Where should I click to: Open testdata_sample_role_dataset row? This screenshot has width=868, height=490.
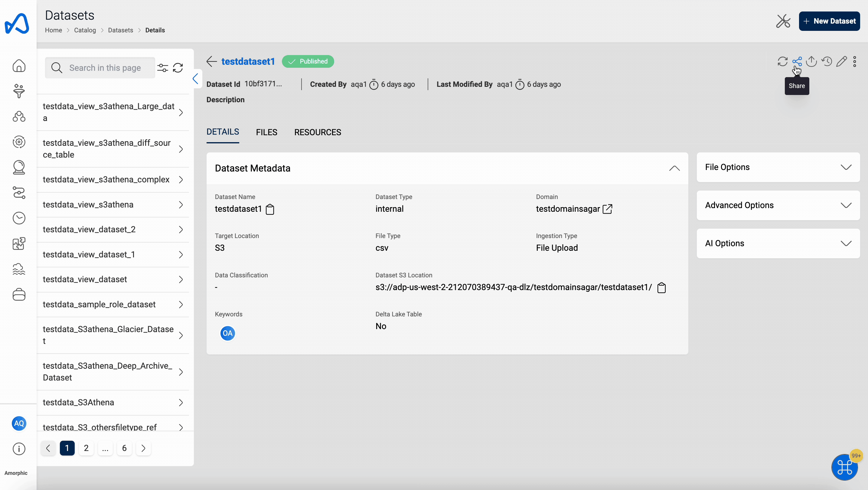(113, 304)
